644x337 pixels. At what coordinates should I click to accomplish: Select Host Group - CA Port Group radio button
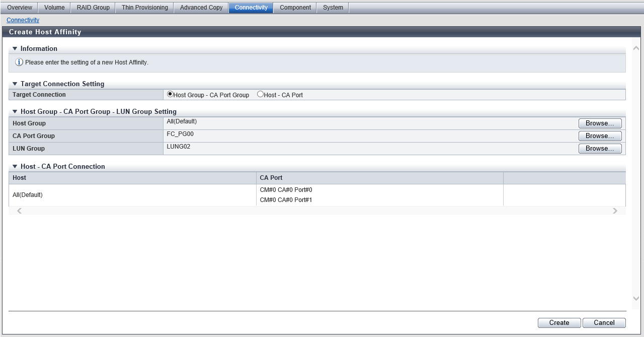(x=170, y=94)
